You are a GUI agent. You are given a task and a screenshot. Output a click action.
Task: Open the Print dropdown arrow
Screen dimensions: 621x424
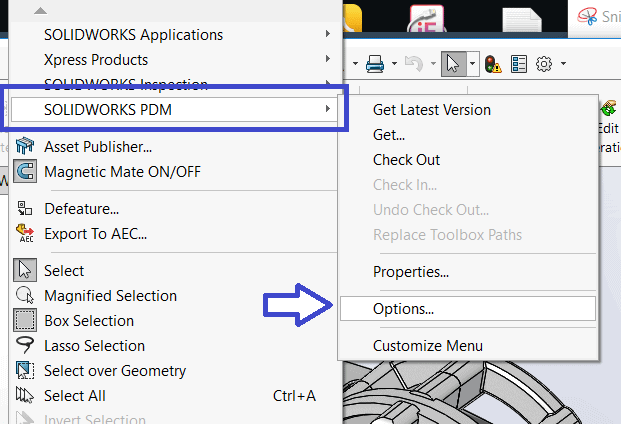[x=394, y=63]
